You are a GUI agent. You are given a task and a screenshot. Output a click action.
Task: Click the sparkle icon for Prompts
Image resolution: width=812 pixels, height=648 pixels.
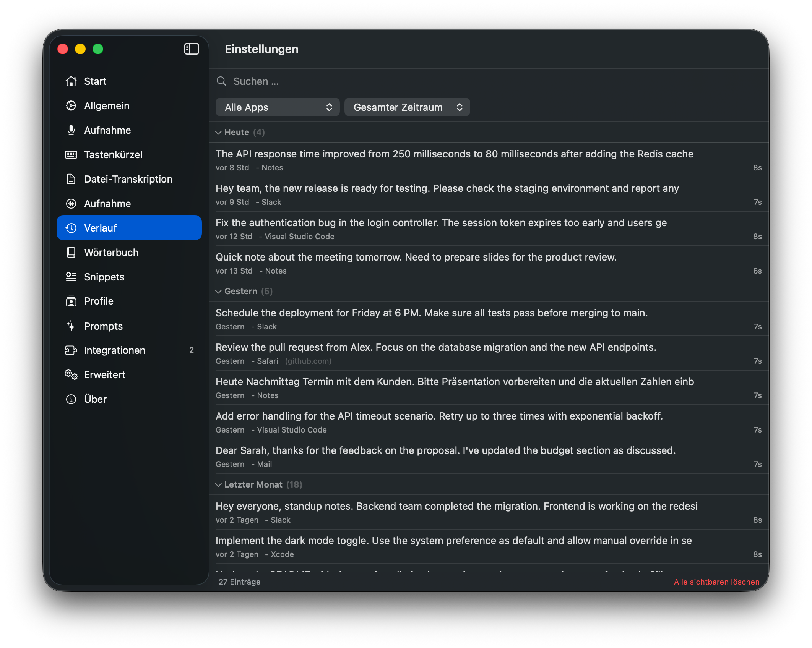coord(71,326)
